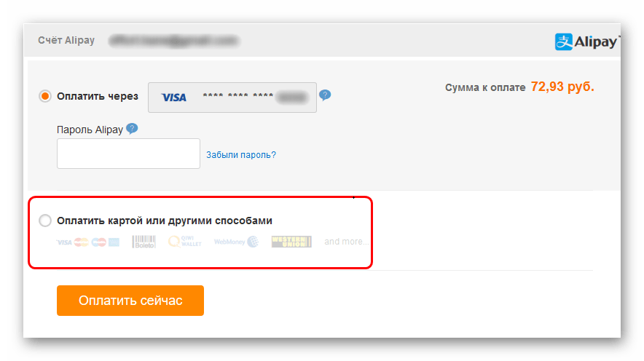Open the Забыли пароль? link

point(241,155)
